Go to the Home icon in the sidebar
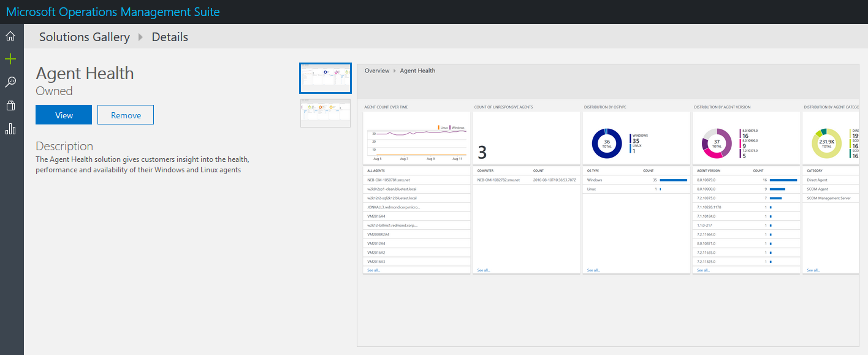 10,36
